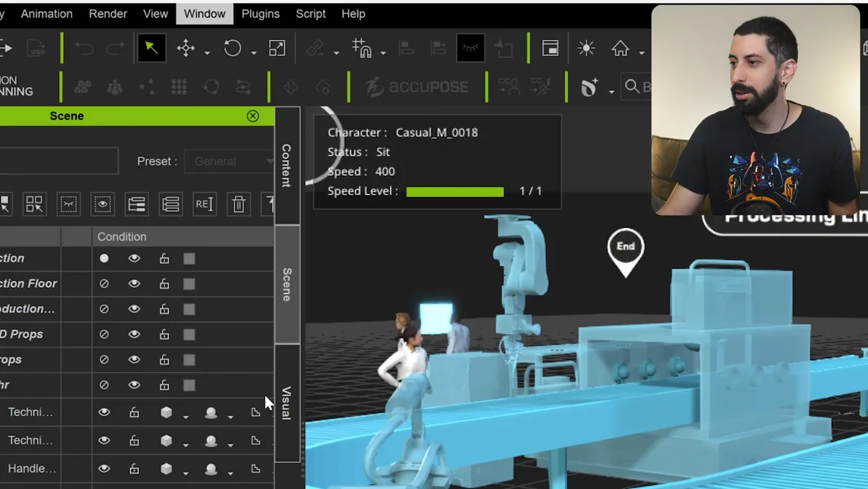
Task: Open the Window menu
Action: pyautogui.click(x=204, y=13)
